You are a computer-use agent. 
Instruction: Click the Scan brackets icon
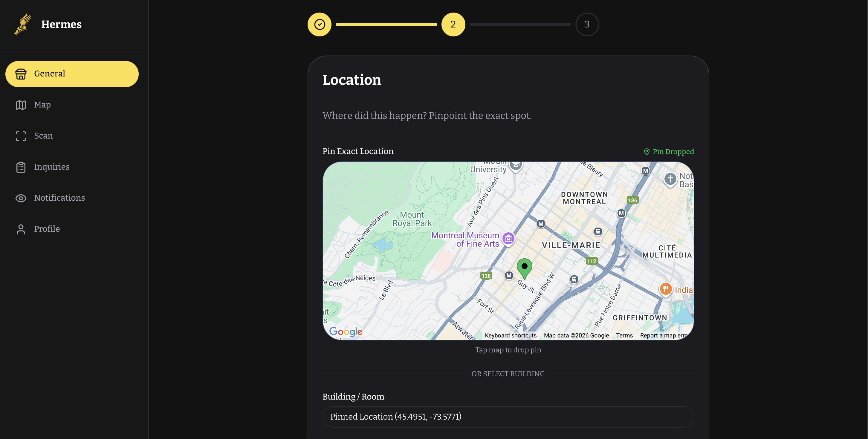21,136
